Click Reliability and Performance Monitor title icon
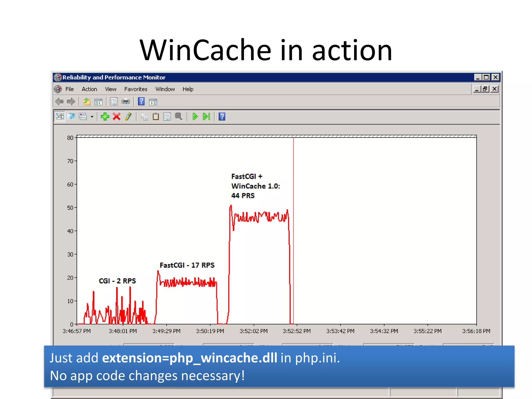The height and width of the screenshot is (399, 532). [58, 77]
